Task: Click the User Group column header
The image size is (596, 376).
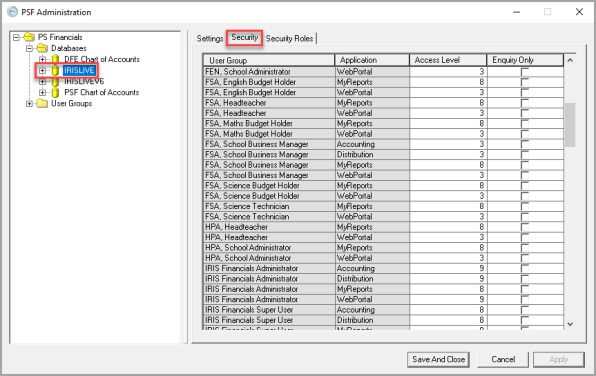Action: pyautogui.click(x=268, y=60)
